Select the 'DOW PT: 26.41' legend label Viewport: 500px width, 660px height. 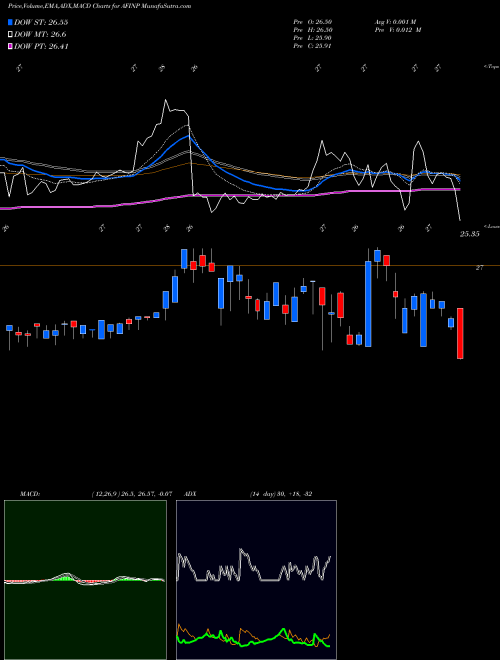pos(41,46)
